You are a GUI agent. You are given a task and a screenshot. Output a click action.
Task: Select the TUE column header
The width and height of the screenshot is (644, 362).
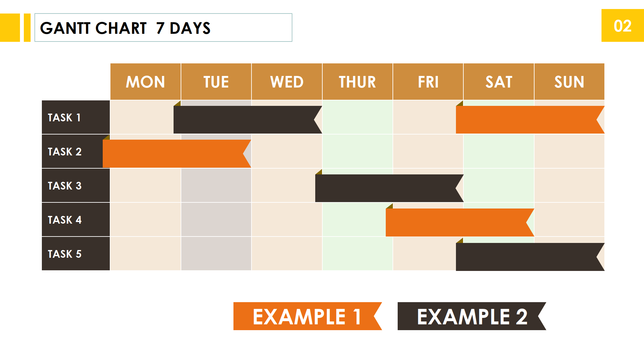[216, 82]
